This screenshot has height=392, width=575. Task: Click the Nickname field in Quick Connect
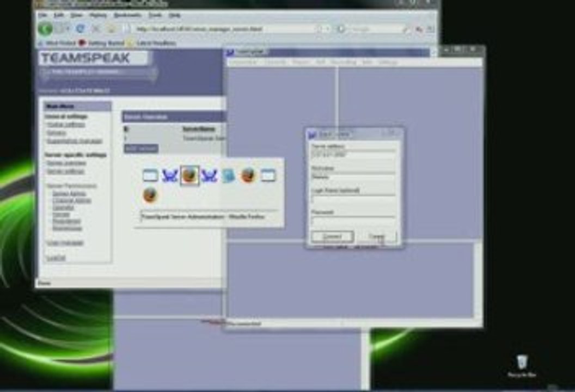point(353,177)
